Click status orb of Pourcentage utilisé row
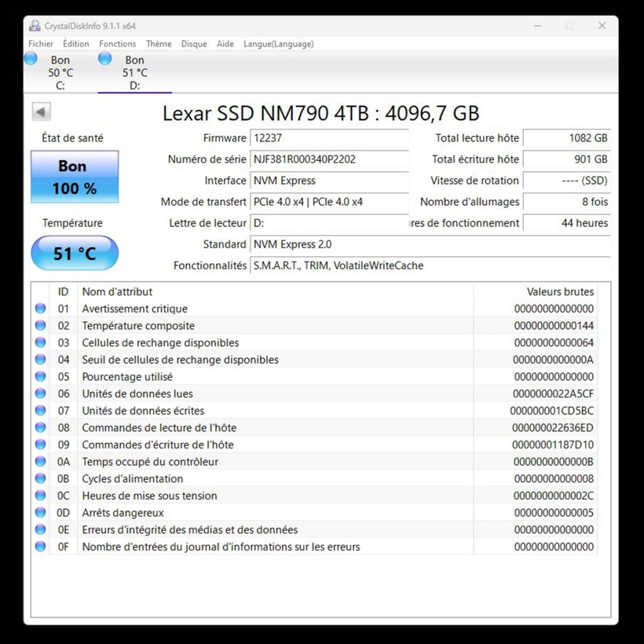Viewport: 644px width, 644px height. tap(40, 376)
